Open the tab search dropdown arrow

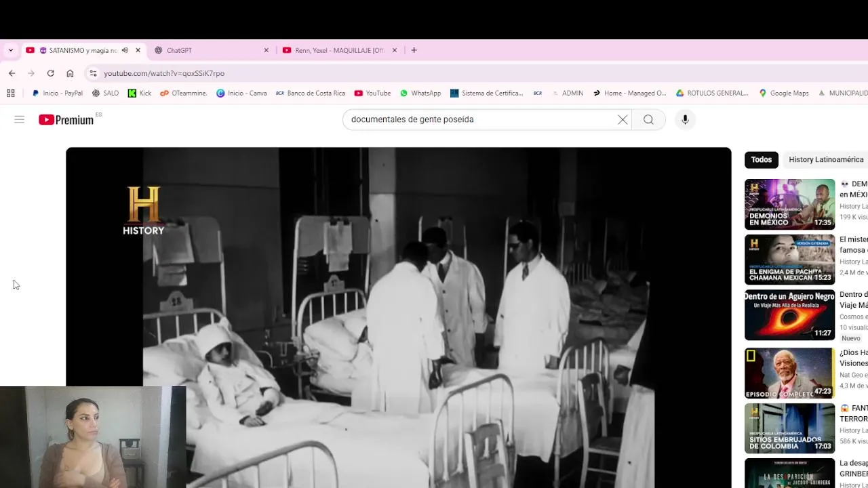pos(10,50)
